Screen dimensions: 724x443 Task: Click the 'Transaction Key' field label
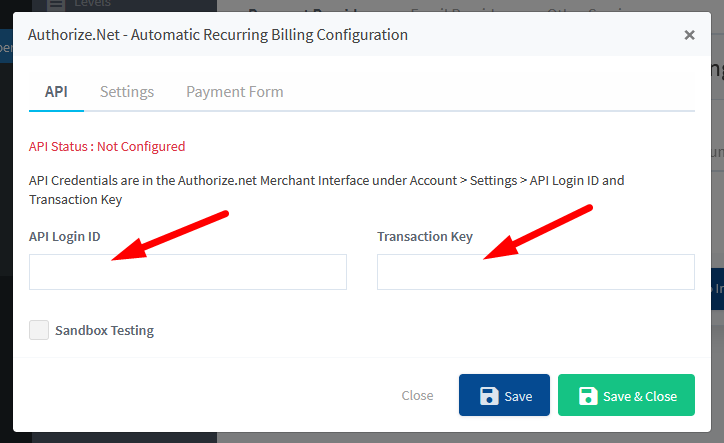coord(425,237)
